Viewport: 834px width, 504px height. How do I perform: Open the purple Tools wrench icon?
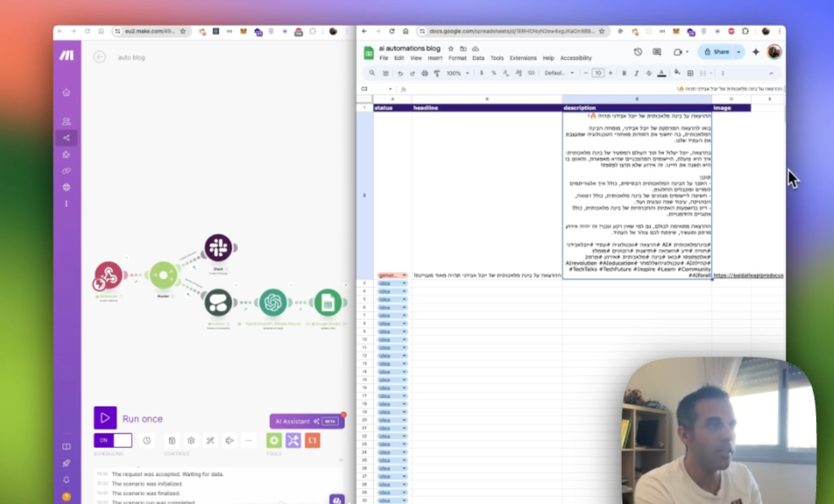tap(293, 440)
